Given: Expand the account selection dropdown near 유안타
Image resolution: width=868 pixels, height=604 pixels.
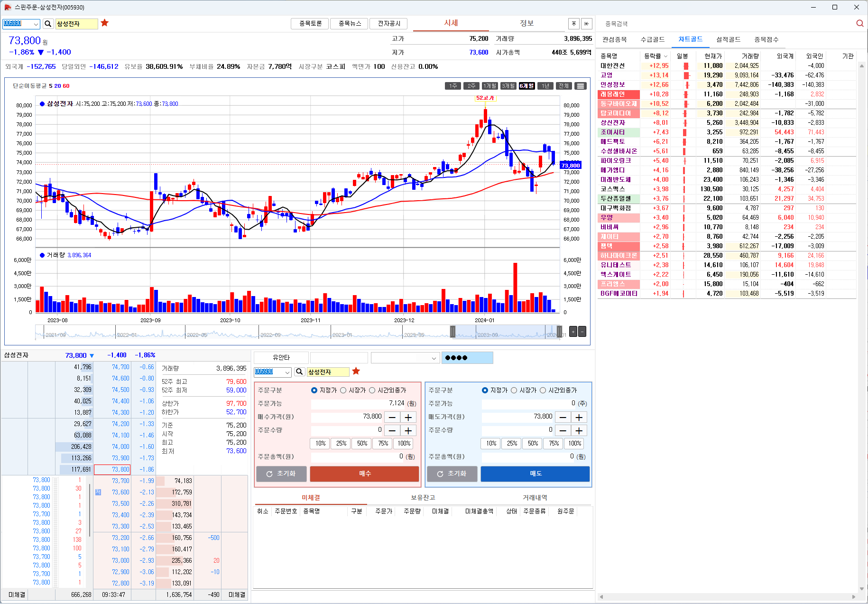Looking at the screenshot, I should point(434,358).
